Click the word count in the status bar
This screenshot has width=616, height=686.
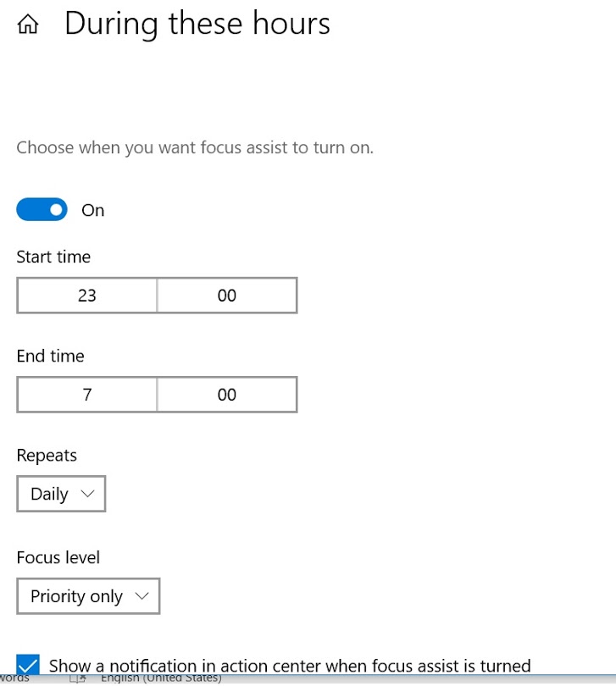[x=14, y=678]
